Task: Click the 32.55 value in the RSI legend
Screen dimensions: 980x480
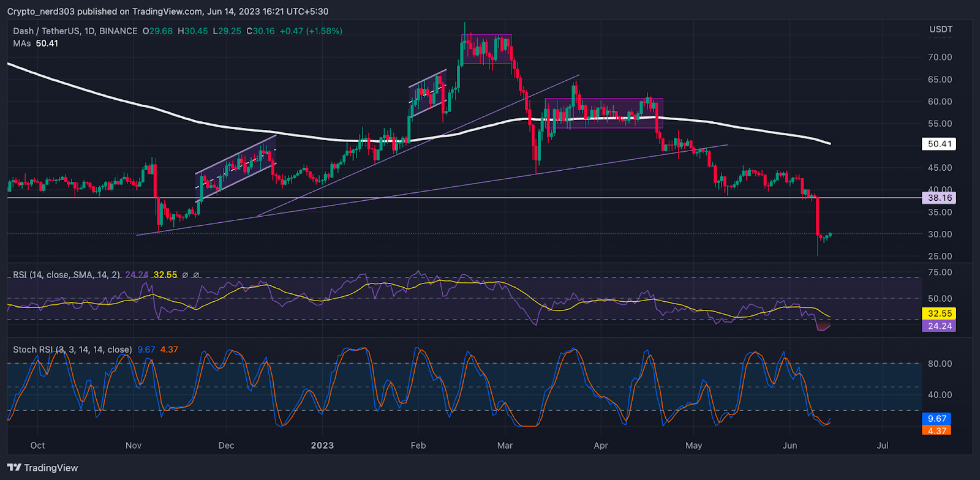Action: pos(165,275)
